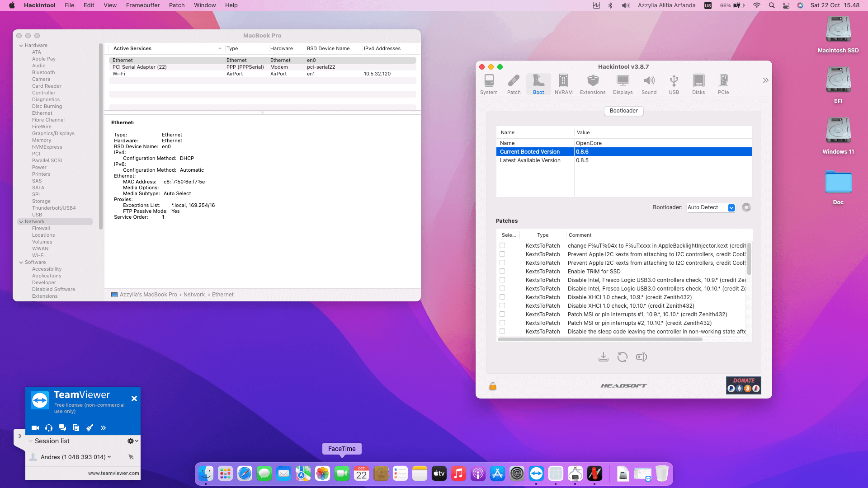Open TeamViewer session settings gear menu

coord(132,441)
